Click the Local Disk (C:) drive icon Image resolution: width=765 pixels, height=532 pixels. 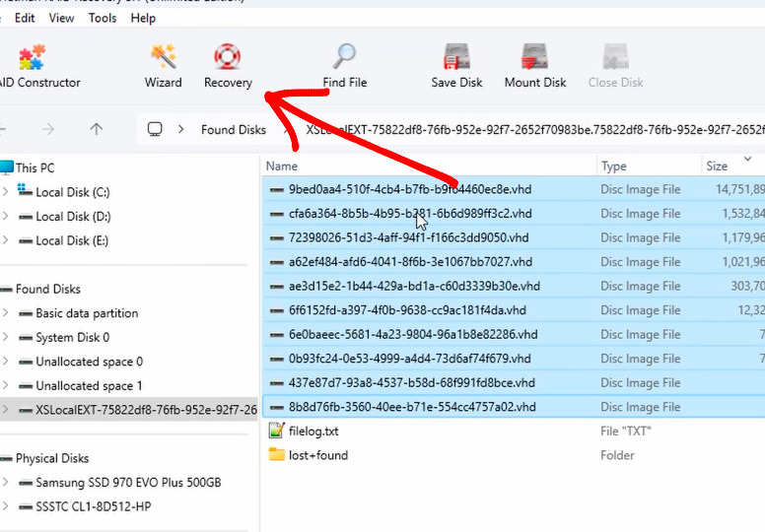(25, 190)
